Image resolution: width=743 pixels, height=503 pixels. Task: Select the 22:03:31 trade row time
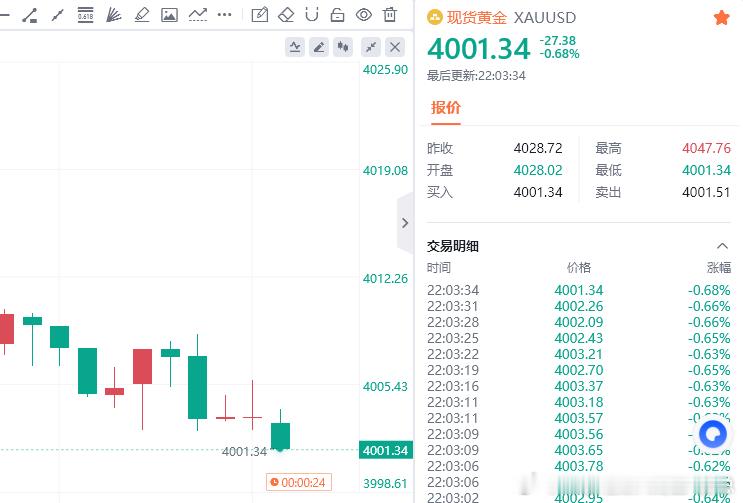click(x=453, y=306)
